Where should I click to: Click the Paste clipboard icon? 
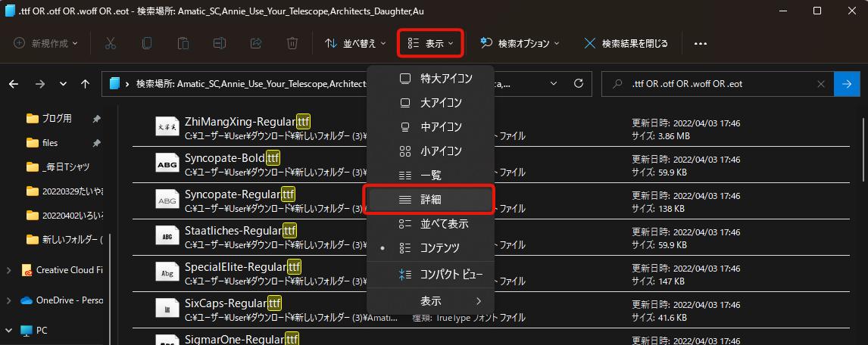(183, 43)
